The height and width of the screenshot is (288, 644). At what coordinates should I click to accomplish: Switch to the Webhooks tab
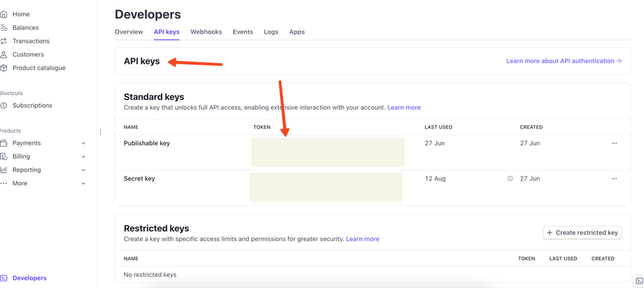(x=206, y=32)
